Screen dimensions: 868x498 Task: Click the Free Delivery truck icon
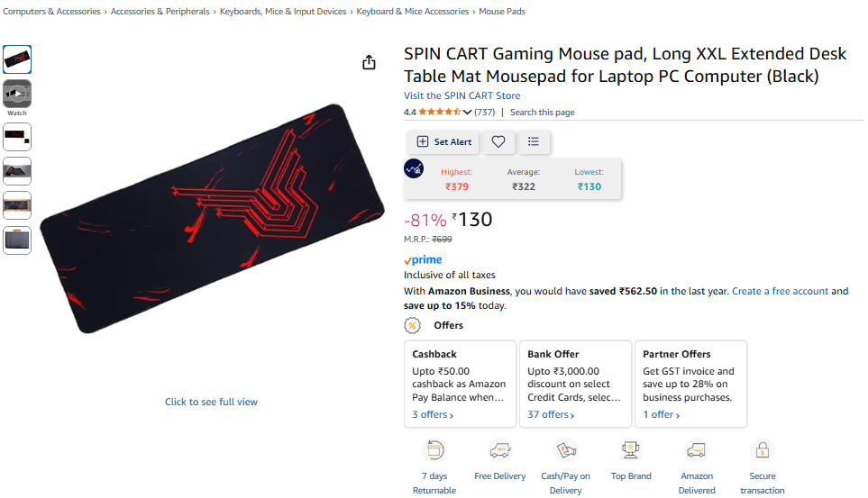(500, 450)
